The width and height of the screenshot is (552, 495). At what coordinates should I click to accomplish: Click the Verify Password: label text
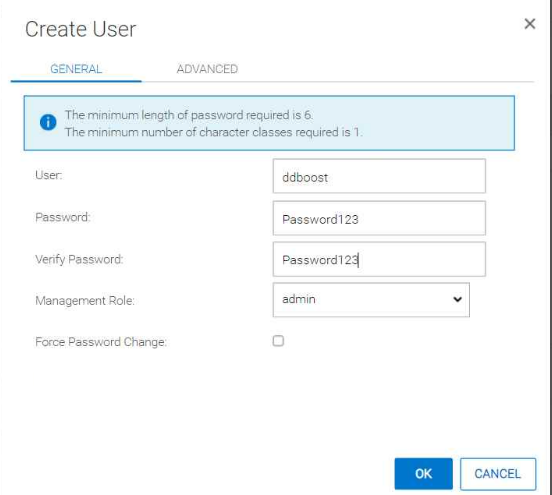(79, 259)
